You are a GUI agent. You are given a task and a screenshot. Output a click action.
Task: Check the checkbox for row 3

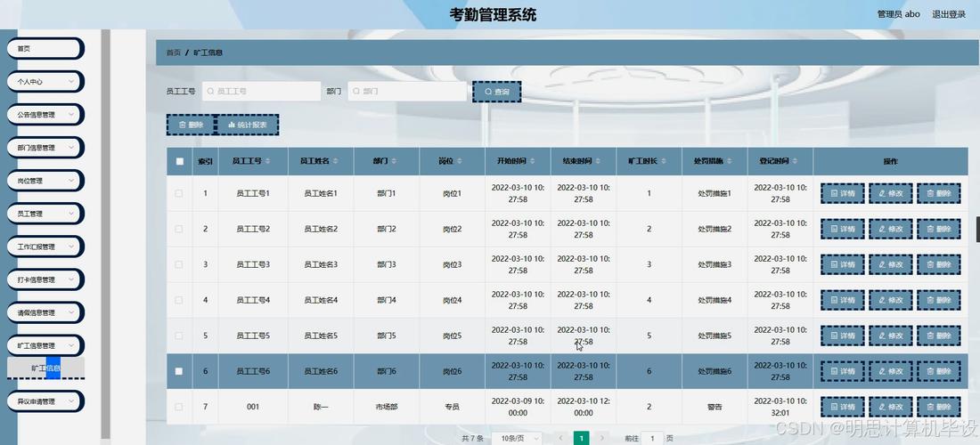pos(179,264)
